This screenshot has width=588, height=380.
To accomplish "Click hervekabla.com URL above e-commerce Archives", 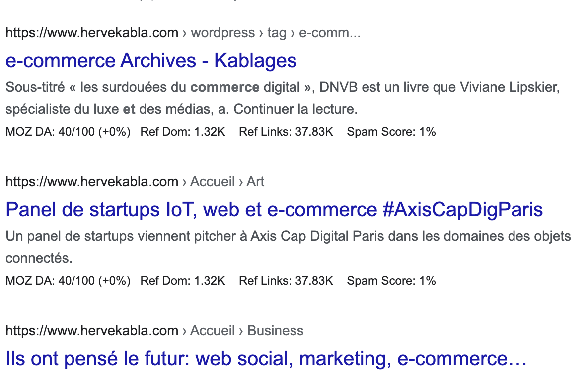I will (x=92, y=33).
